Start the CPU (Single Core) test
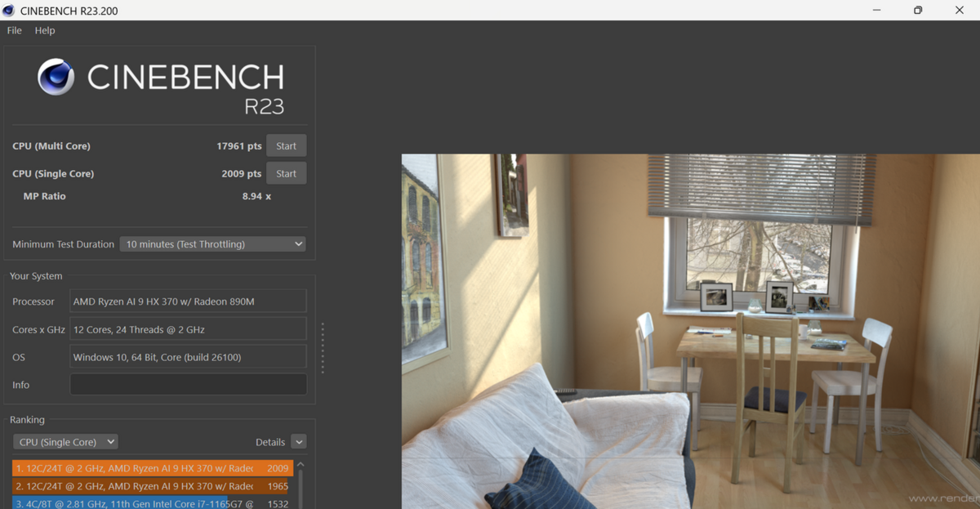This screenshot has height=509, width=980. pyautogui.click(x=286, y=173)
